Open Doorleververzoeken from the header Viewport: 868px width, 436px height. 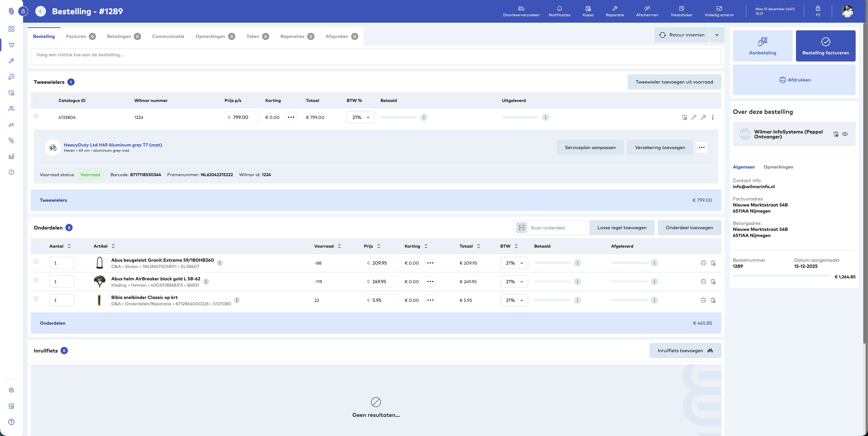[x=521, y=11]
